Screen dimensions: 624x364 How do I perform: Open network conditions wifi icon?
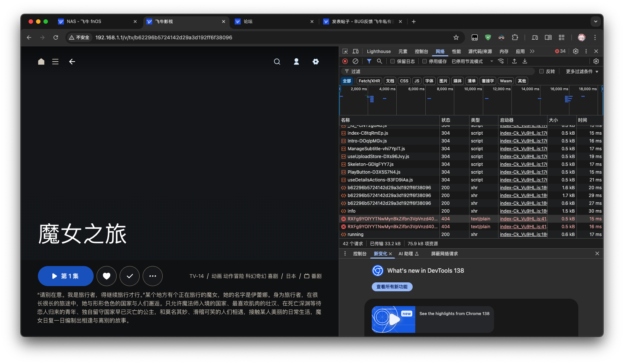coord(501,61)
